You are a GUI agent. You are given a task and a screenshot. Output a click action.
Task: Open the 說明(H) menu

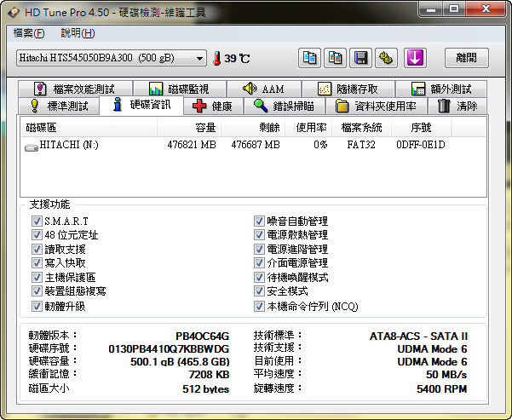(x=78, y=33)
